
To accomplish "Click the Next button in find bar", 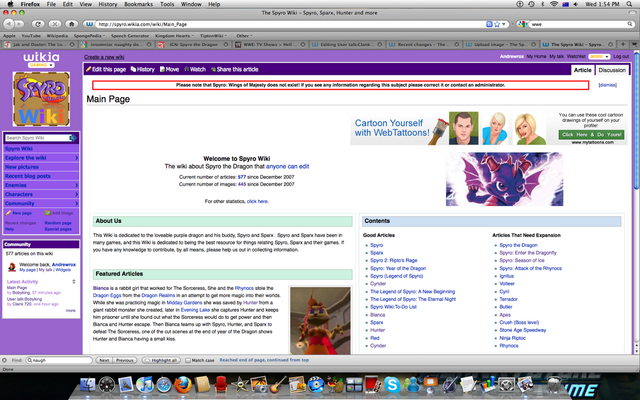I will pyautogui.click(x=104, y=360).
